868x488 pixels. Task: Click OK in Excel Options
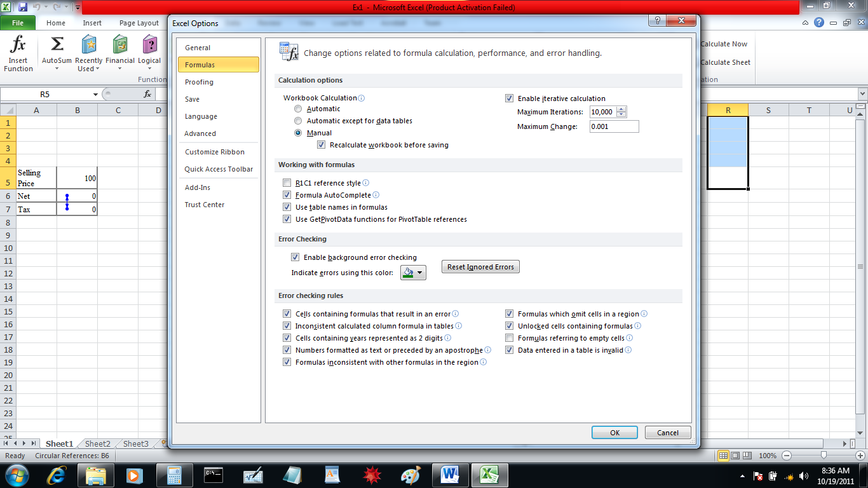pos(614,432)
